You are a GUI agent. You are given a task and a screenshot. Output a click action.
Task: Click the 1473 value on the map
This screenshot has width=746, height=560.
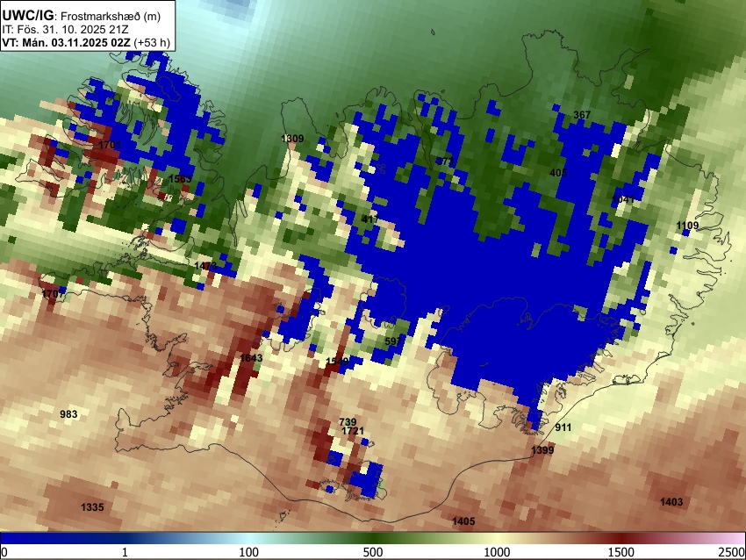click(x=205, y=265)
